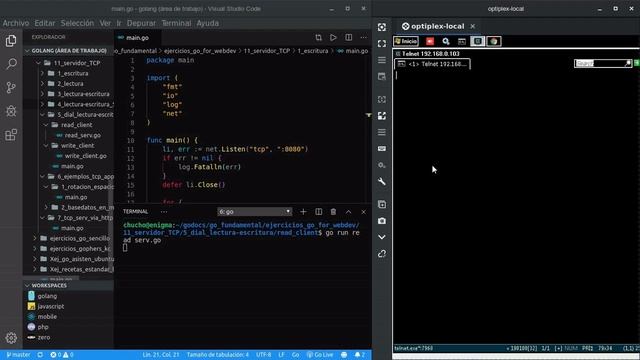
Task: Open the Explorer view in activity bar
Action: (11, 41)
